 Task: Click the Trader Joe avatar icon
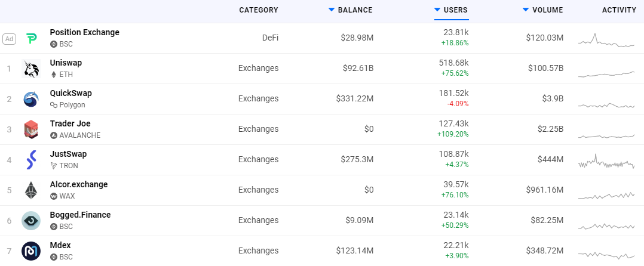[x=31, y=129]
